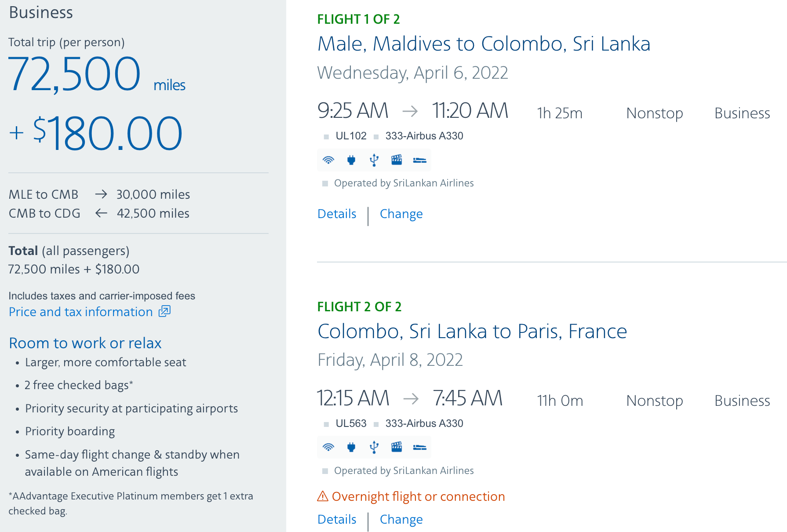Click the power plug icon on Flight 2
Screen dimensions: 787x532
pos(351,447)
